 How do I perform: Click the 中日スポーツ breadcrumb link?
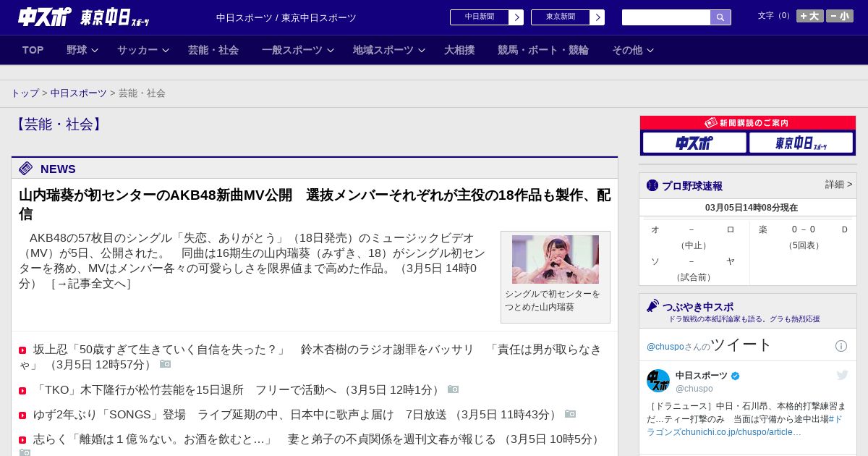point(79,93)
